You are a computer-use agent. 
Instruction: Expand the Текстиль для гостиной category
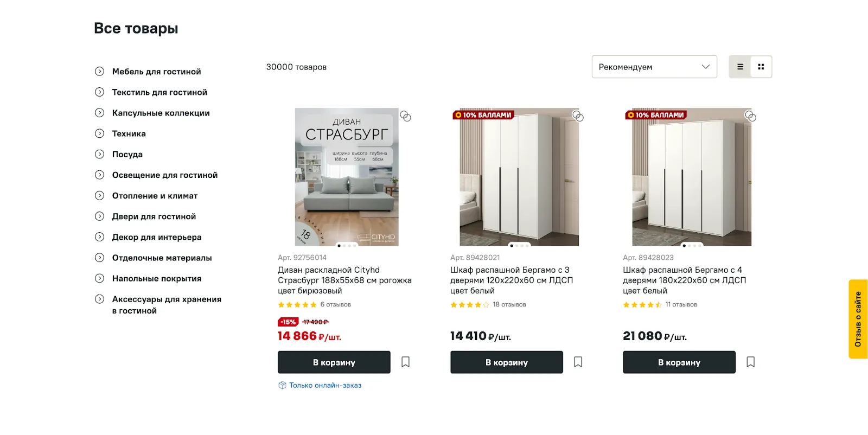(159, 92)
